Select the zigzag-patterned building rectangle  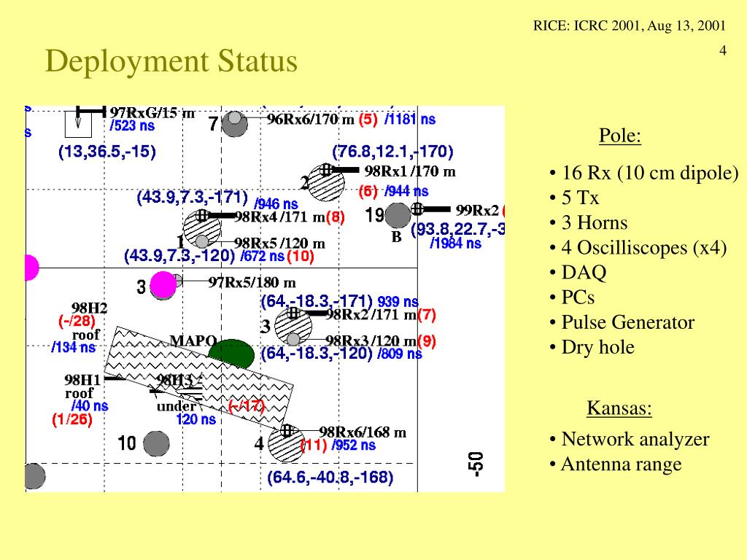[x=198, y=377]
